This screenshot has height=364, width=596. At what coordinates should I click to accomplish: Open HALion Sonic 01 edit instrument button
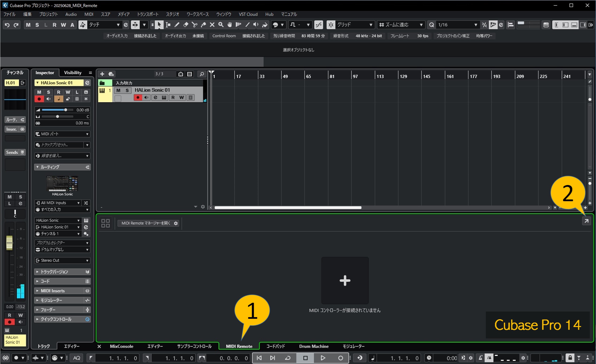pyautogui.click(x=155, y=98)
